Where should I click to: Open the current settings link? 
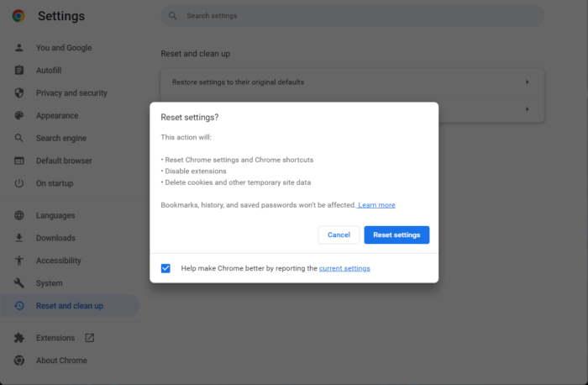(344, 268)
